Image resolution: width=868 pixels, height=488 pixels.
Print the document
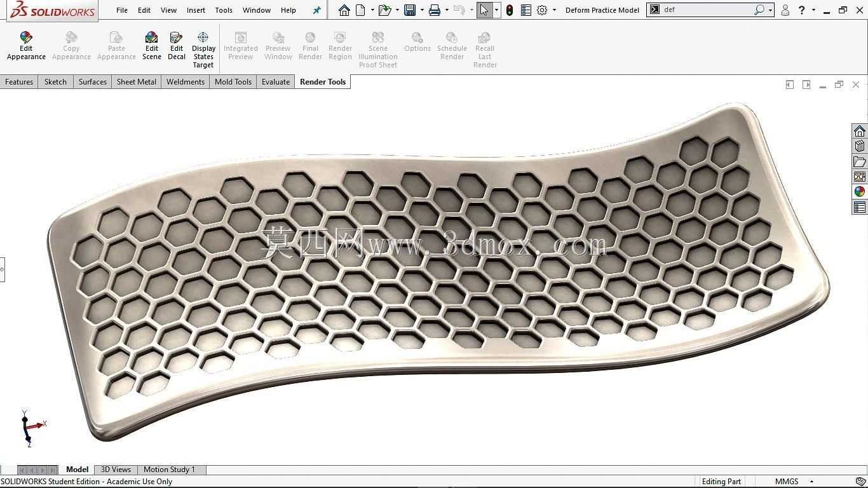tap(435, 10)
